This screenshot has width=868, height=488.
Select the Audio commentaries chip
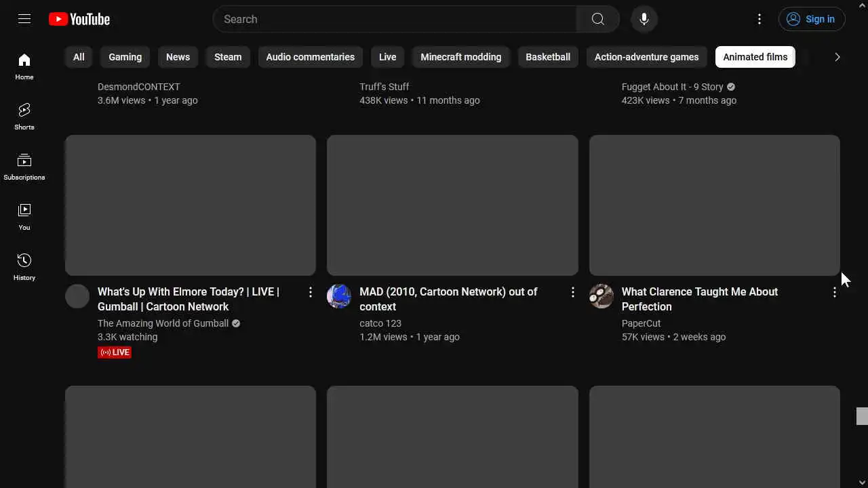311,57
